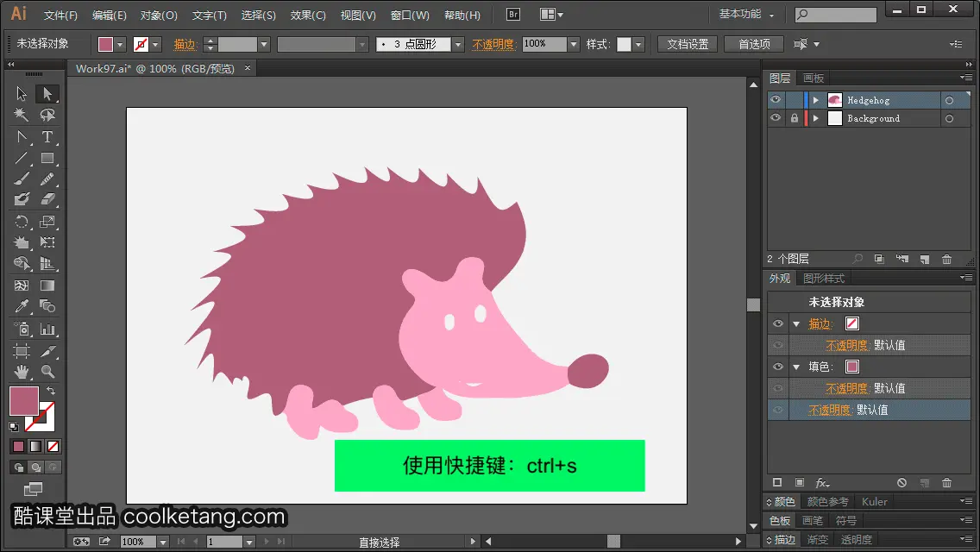The image size is (980, 552).
Task: Click the 描边 link in control bar
Action: tap(185, 44)
